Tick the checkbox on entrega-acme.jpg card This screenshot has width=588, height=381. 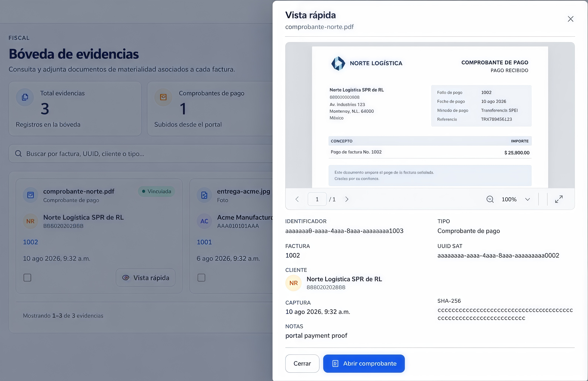pos(201,277)
